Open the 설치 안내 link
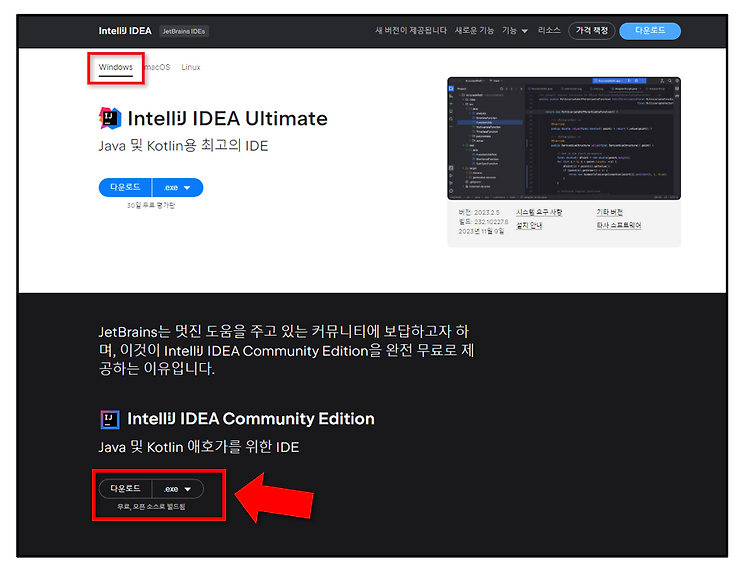 (x=529, y=225)
